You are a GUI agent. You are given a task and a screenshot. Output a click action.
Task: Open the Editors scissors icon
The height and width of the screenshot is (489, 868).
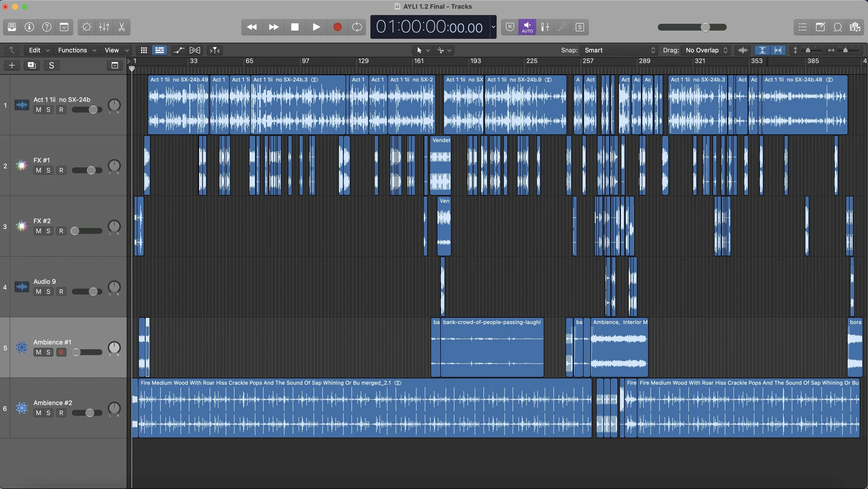tap(122, 27)
